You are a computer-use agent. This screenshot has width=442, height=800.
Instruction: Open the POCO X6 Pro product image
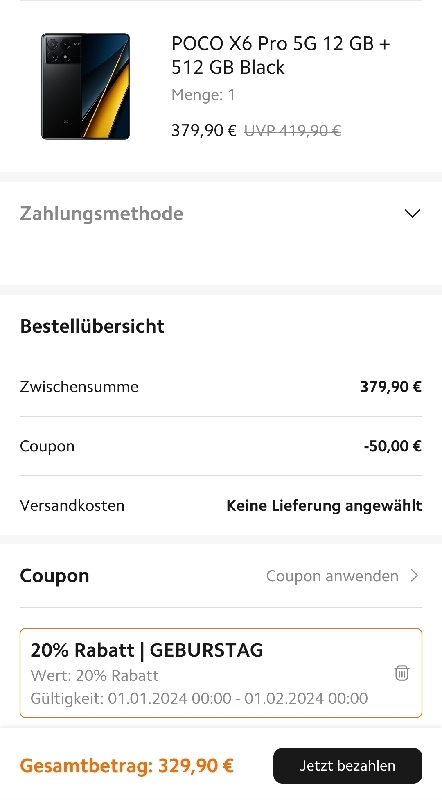(x=85, y=86)
